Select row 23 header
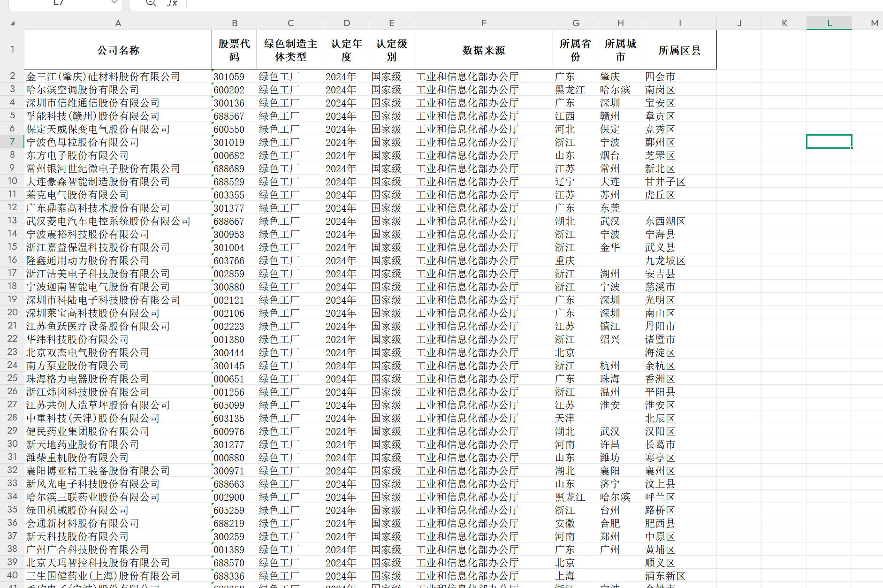 coord(12,351)
